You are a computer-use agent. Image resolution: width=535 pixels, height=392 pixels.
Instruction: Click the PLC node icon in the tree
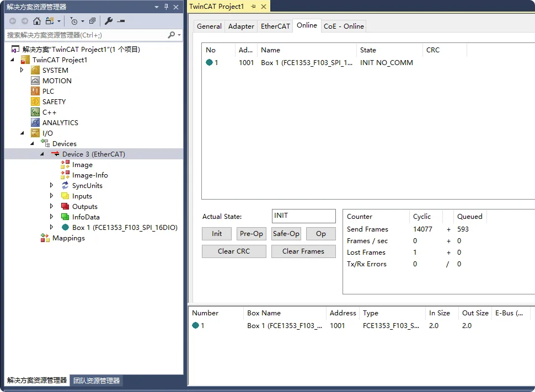pyautogui.click(x=35, y=92)
